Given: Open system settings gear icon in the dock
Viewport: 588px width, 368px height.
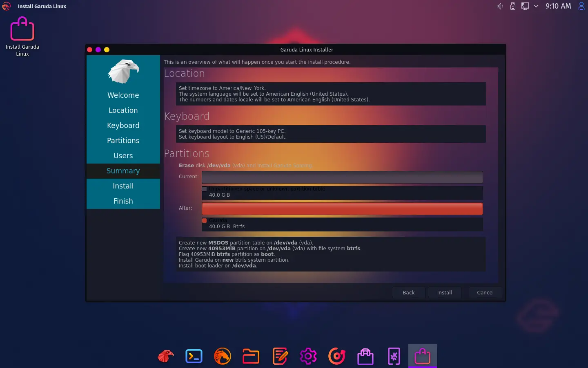Looking at the screenshot, I should [x=308, y=356].
